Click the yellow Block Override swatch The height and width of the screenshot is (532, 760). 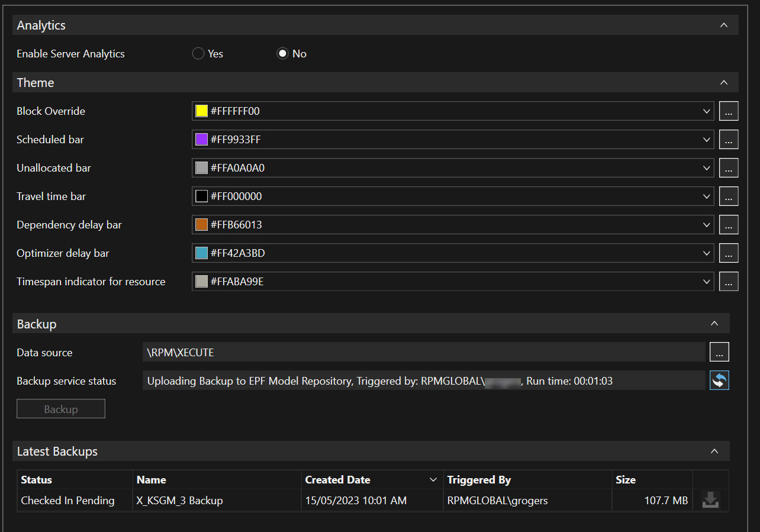[x=202, y=111]
